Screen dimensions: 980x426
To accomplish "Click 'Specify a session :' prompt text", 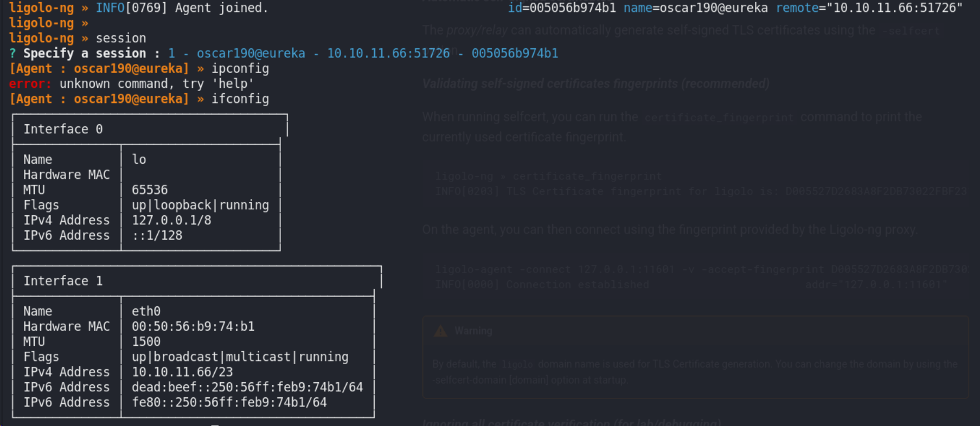I will pyautogui.click(x=92, y=54).
